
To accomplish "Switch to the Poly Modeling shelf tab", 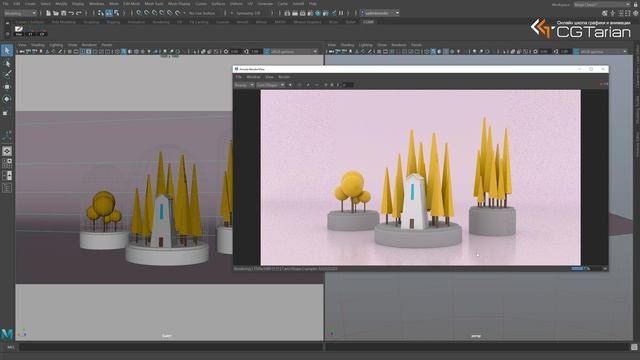I will tap(64, 22).
